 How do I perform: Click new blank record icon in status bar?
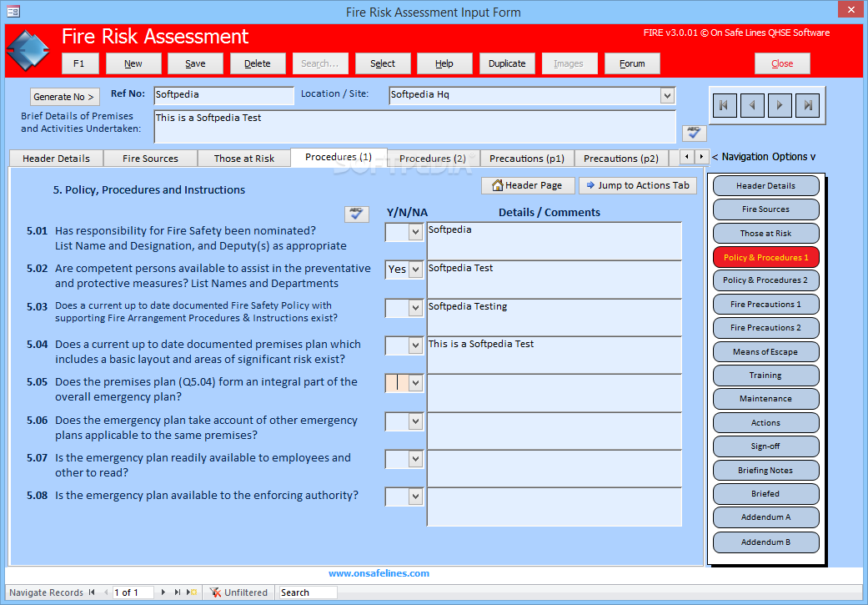192,592
